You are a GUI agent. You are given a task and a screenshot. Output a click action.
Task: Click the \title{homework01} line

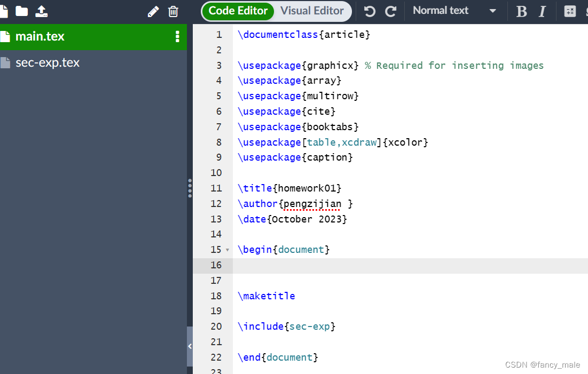pos(289,188)
